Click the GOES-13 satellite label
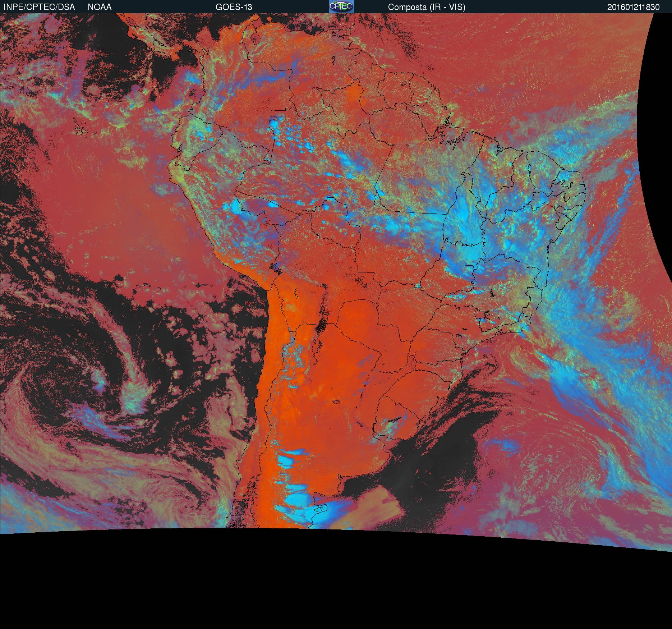This screenshot has width=672, height=629. tap(234, 7)
